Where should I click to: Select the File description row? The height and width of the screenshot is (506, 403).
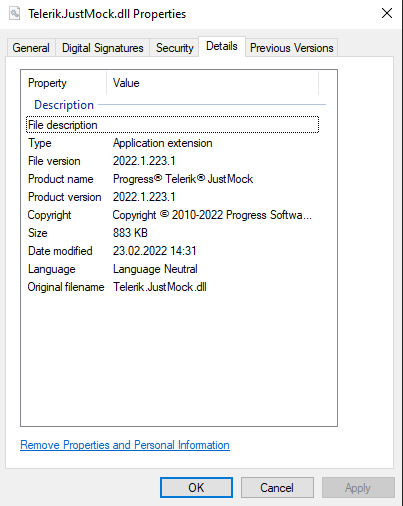pyautogui.click(x=172, y=125)
